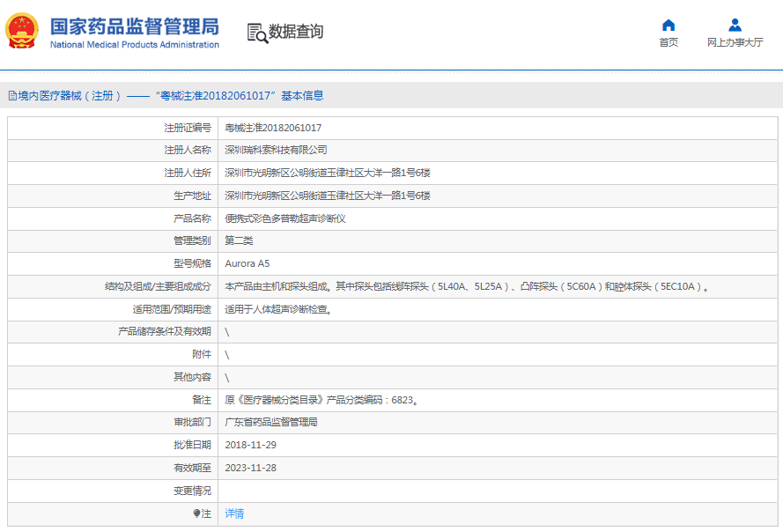Click the 生产地址 address value
This screenshot has height=532, width=783.
click(x=328, y=196)
